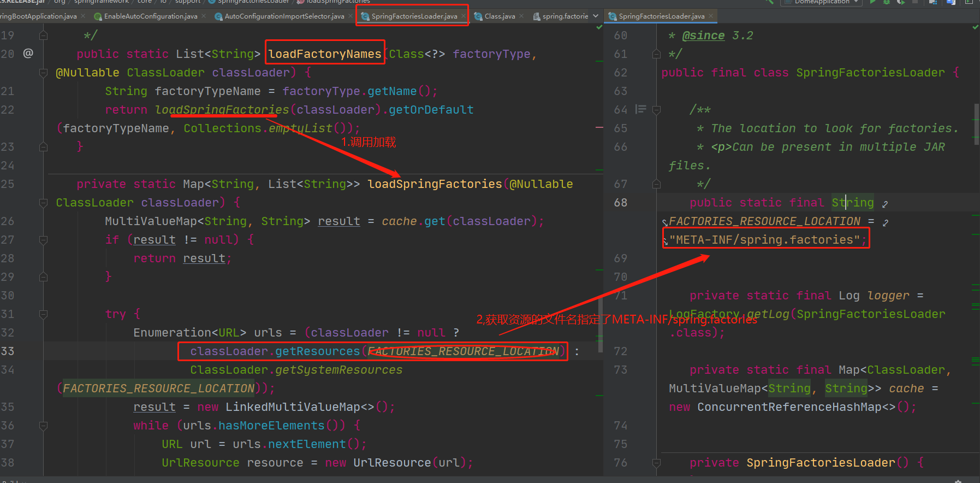Click 'LinkedMultiValueMap' on line 35
This screenshot has height=483, width=980.
pyautogui.click(x=293, y=407)
